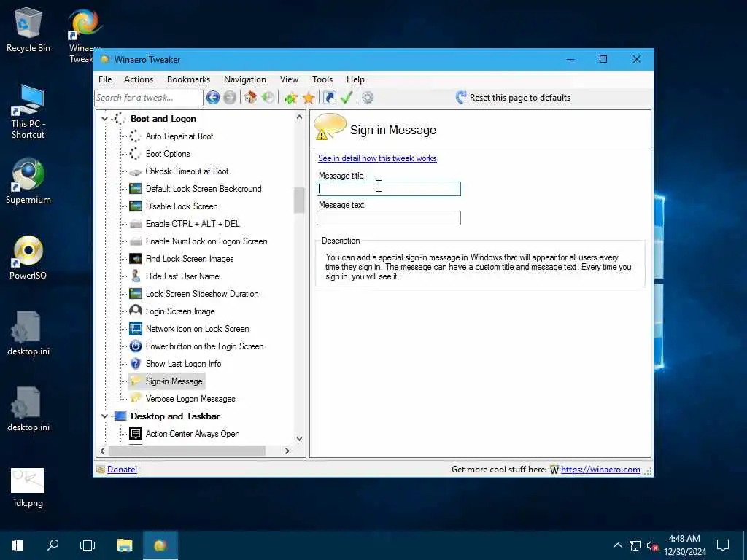Image resolution: width=747 pixels, height=560 pixels.
Task: Click the grayed Forward arrow in the toolbar
Action: pyautogui.click(x=230, y=98)
